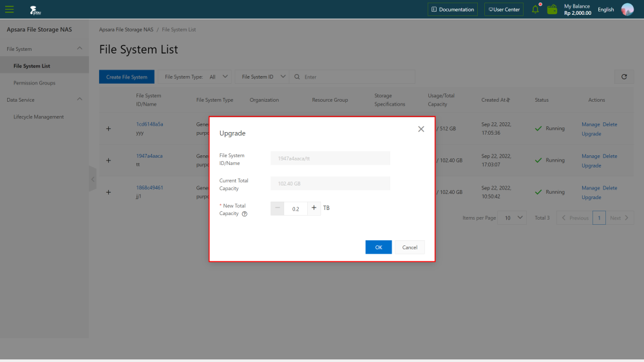Viewport: 644px width, 362px height.
Task: Click Manage for the jj1 file system
Action: pyautogui.click(x=591, y=188)
